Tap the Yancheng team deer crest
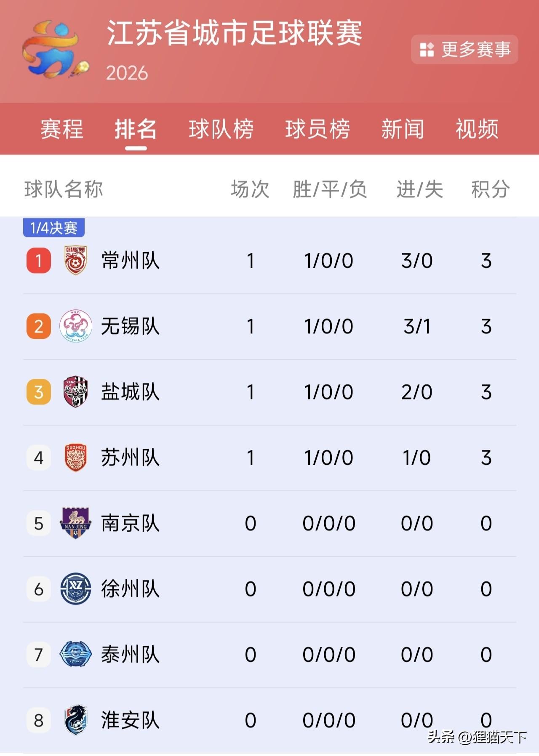This screenshot has height=756, width=539. (76, 392)
